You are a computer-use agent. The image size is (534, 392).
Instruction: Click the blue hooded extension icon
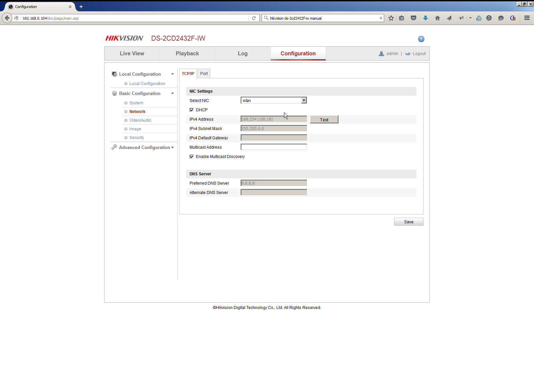pyautogui.click(x=479, y=18)
